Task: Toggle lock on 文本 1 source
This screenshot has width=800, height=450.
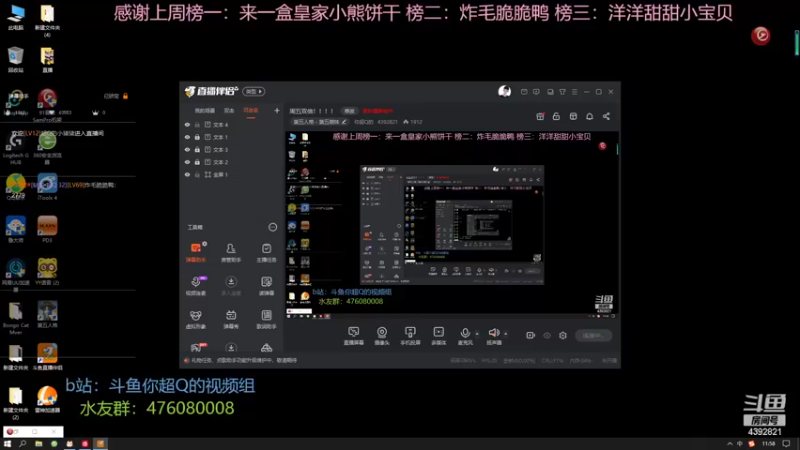Action: [x=197, y=137]
